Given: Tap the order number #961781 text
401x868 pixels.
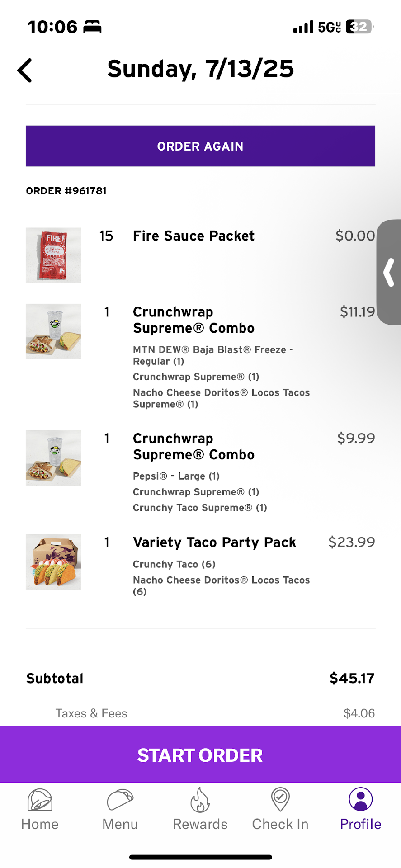Looking at the screenshot, I should click(66, 191).
